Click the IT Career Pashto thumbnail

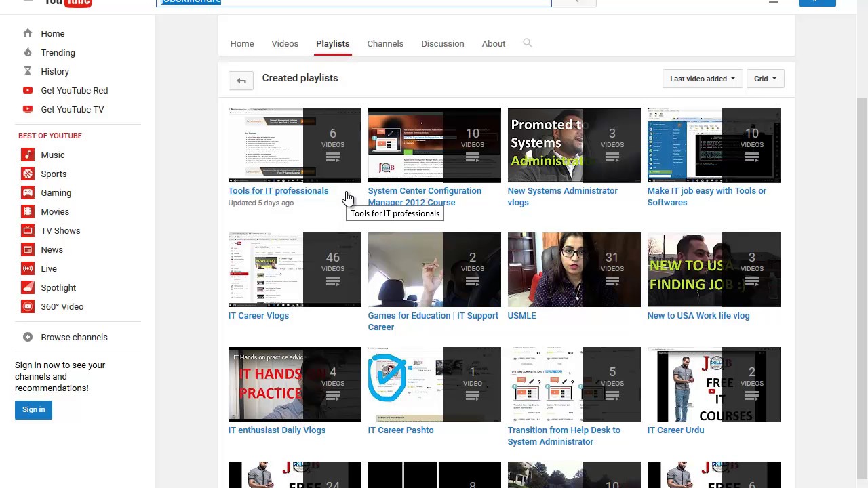point(434,384)
